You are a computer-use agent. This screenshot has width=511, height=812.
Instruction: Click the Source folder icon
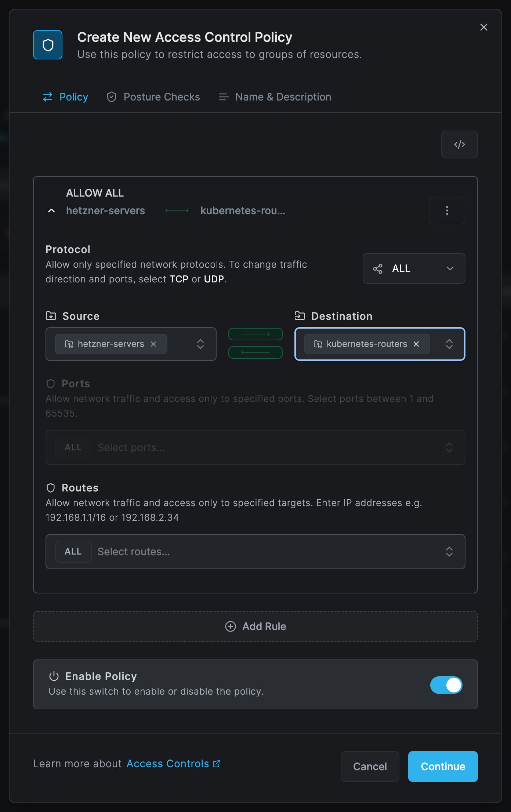coord(51,316)
